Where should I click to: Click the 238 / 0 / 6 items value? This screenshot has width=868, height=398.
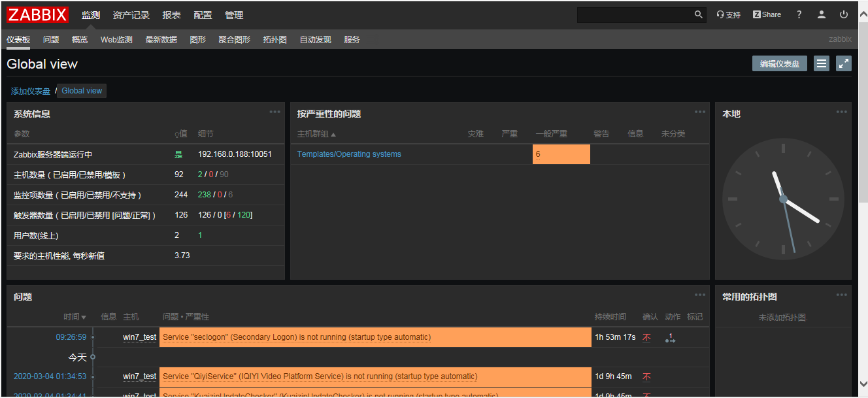215,195
